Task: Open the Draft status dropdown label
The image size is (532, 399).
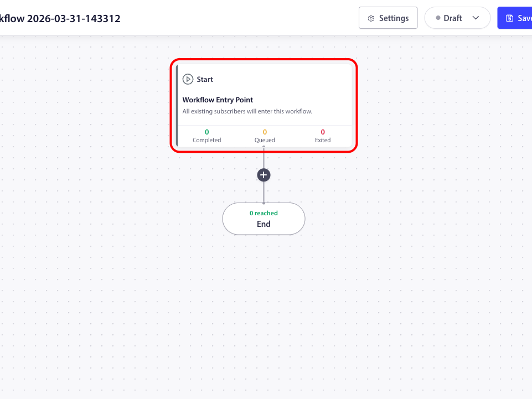Action: 453,18
